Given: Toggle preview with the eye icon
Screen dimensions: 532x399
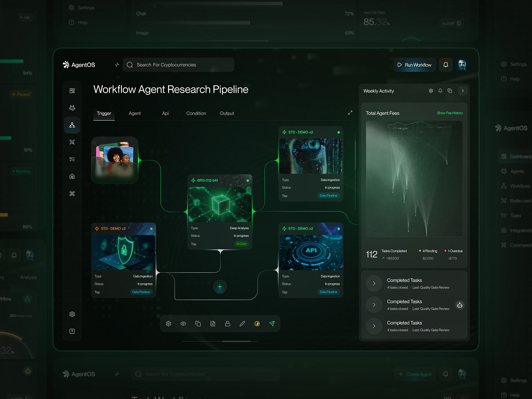Looking at the screenshot, I should click(x=183, y=324).
